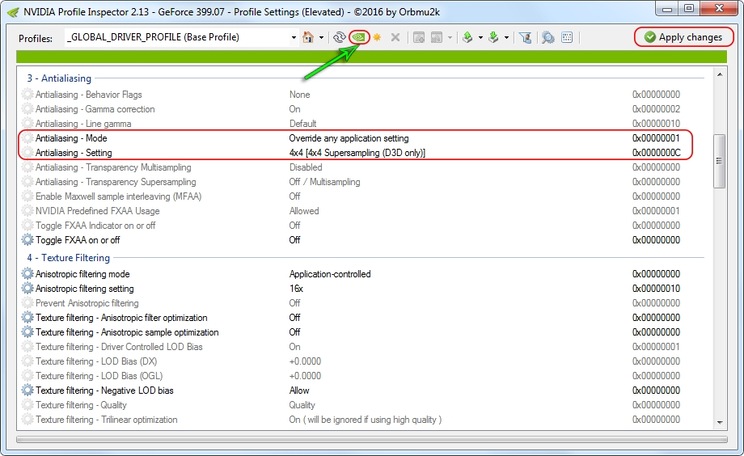Image resolution: width=744 pixels, height=456 pixels.
Task: Click hex value 0x0000000C
Action: (x=656, y=153)
